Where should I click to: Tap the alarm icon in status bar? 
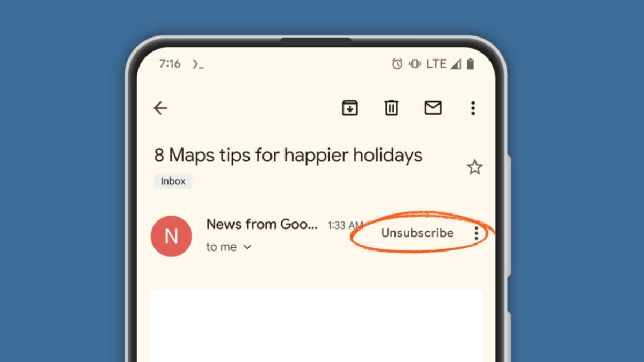point(397,64)
